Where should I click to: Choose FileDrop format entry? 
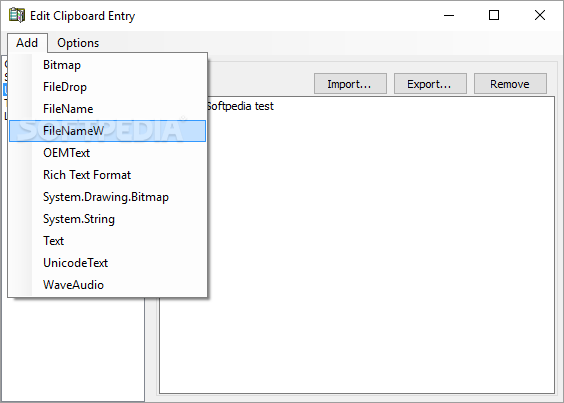(107, 87)
